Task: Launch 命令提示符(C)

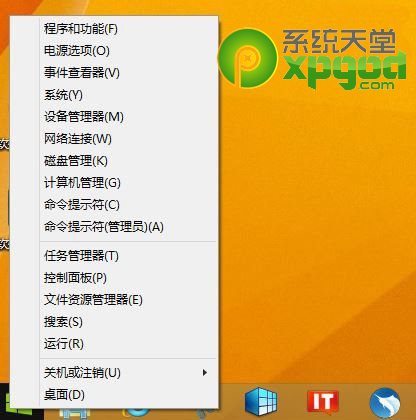Action: click(x=114, y=205)
